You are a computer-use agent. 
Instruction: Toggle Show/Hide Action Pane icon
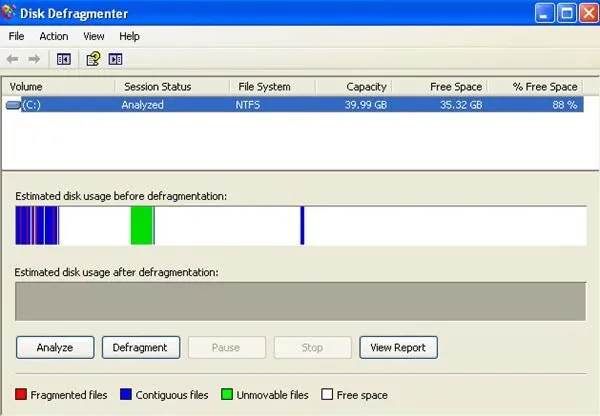(x=115, y=59)
